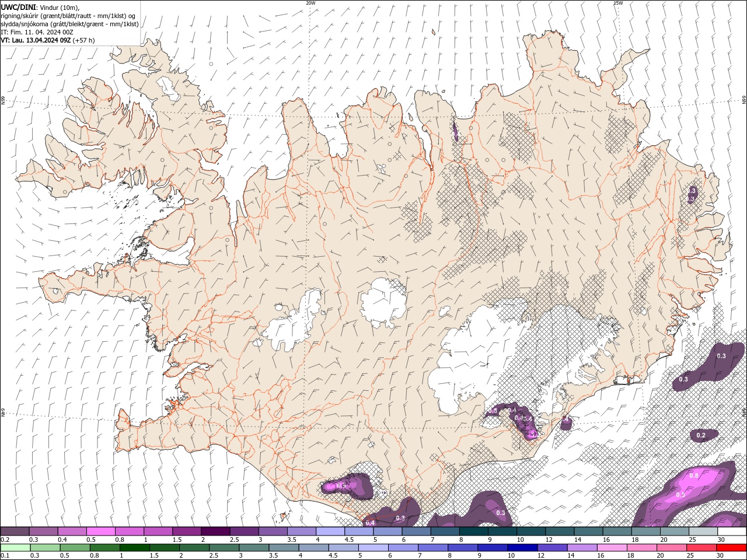Pick the lower legend 10 deep blue swatch
The width and height of the screenshot is (747, 560).
tap(523, 548)
